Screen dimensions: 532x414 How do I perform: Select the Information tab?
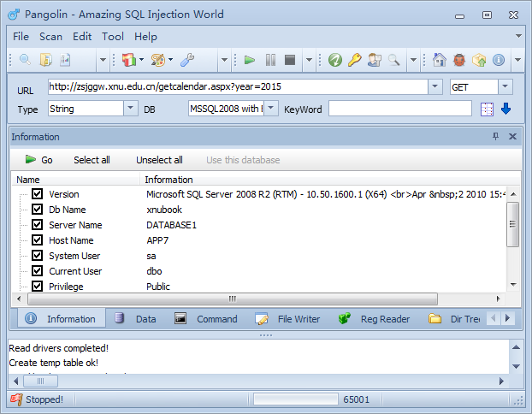[x=61, y=319]
